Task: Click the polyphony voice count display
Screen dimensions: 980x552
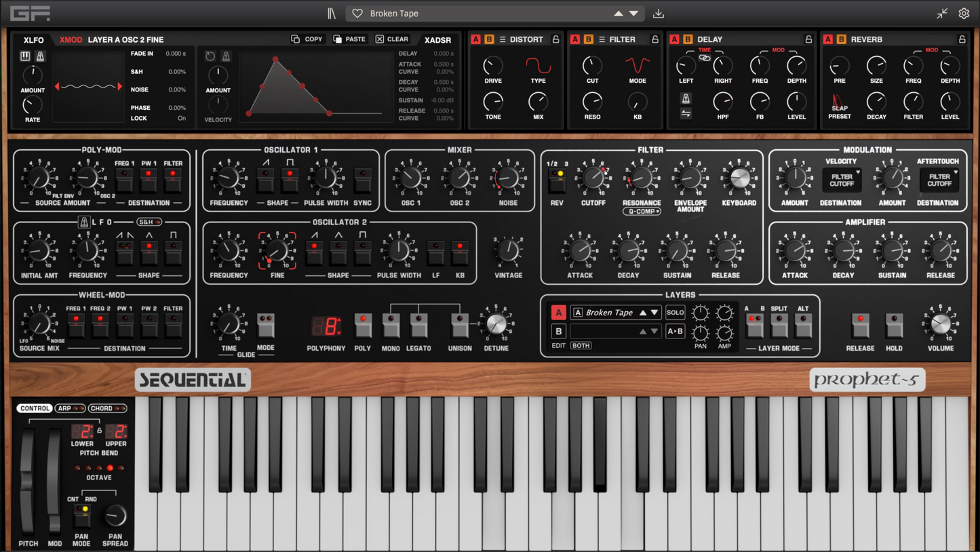Action: 326,326
